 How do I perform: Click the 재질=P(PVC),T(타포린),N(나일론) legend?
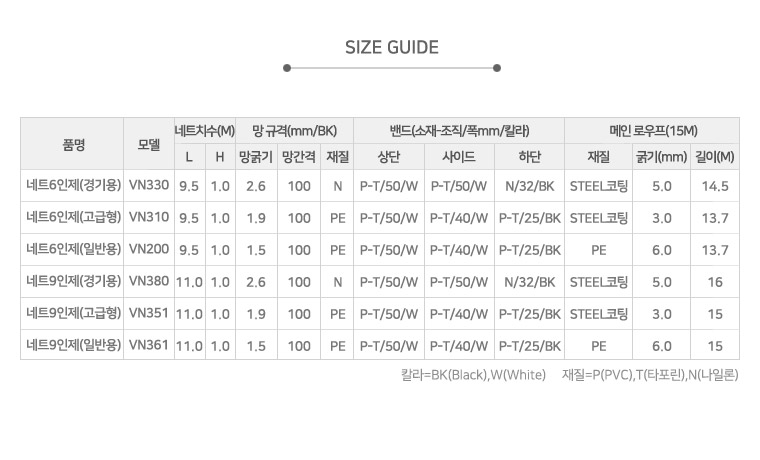tap(650, 375)
